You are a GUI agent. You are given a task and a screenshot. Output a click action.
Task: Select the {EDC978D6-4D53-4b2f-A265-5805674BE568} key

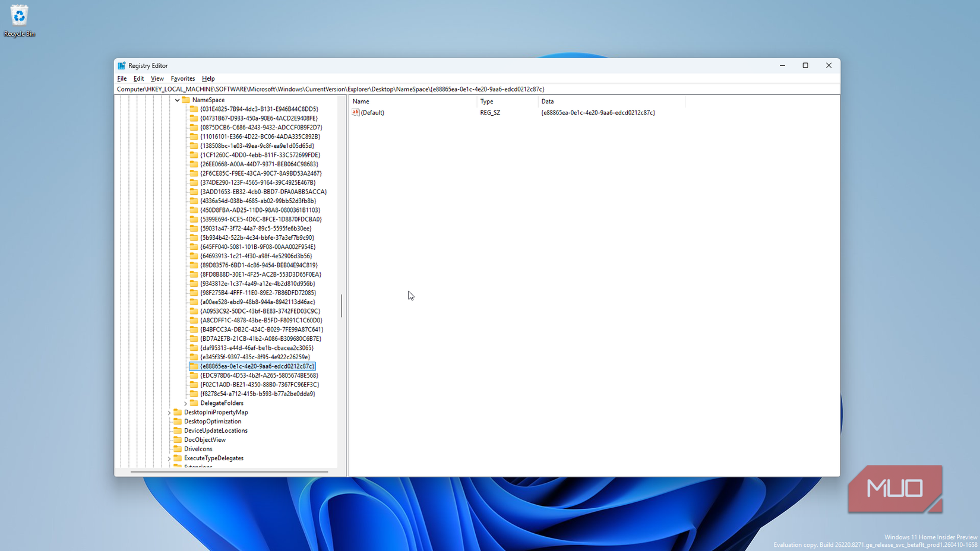[258, 375]
